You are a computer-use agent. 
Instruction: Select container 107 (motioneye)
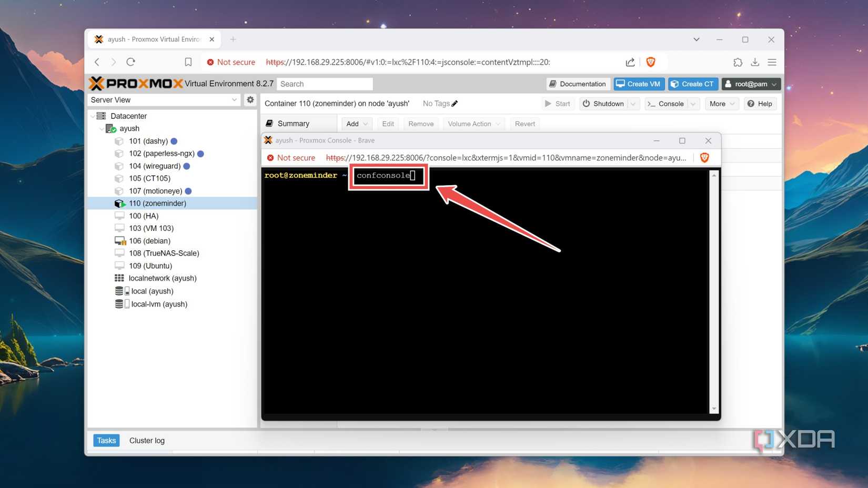(x=155, y=191)
